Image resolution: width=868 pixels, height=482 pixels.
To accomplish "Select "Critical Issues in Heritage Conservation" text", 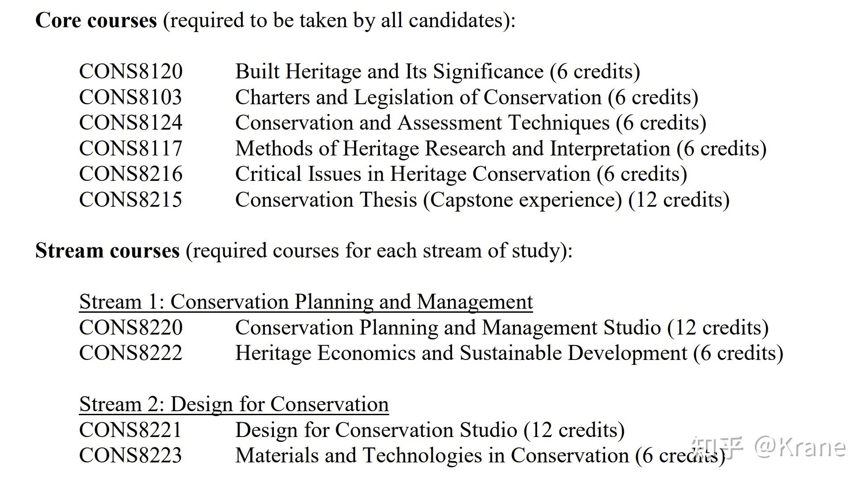I will coord(412,174).
